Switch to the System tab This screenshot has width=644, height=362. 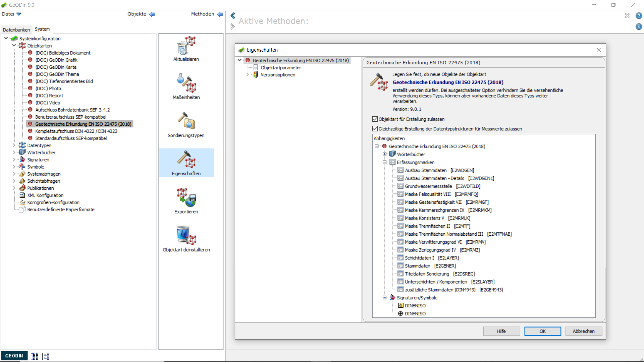[42, 29]
